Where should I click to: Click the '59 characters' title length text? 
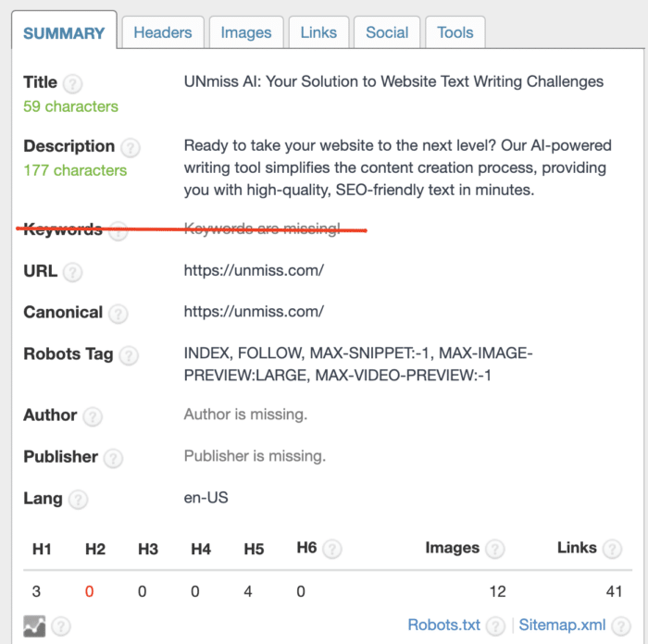70,106
